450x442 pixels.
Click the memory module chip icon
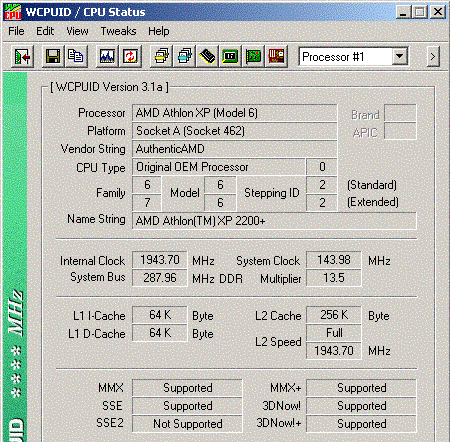point(207,57)
